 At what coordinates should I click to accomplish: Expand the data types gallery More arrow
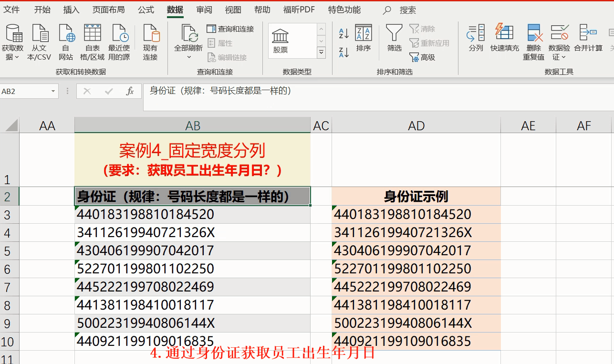click(x=322, y=52)
